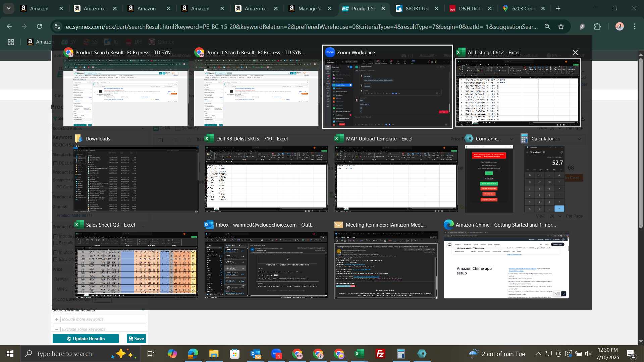Select first Product Search Result Chrome thumbnail
Viewport: 644px width, 362px height.
point(126,87)
